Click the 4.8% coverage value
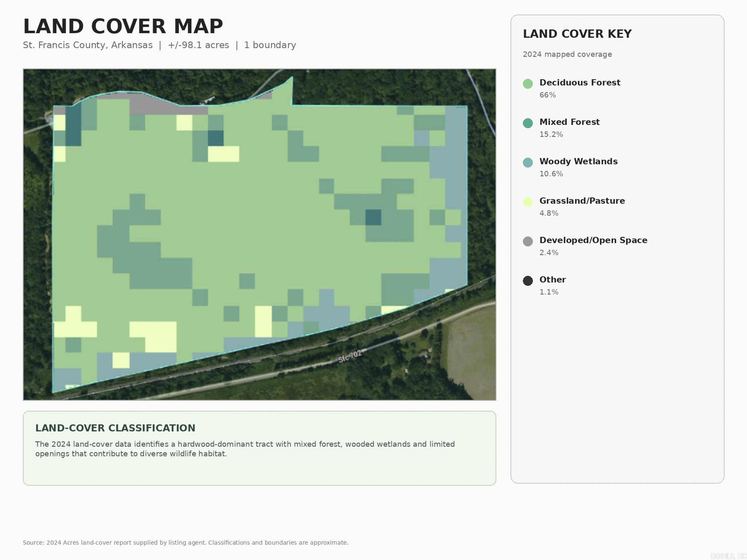 point(549,213)
